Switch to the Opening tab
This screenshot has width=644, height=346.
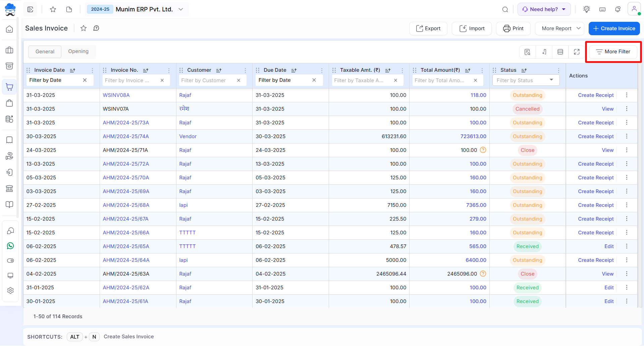tap(78, 51)
